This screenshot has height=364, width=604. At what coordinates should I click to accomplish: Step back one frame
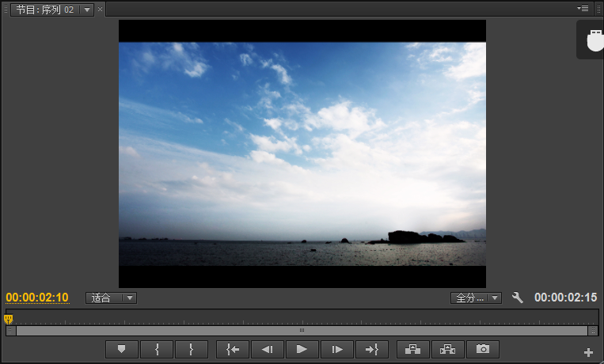point(268,350)
